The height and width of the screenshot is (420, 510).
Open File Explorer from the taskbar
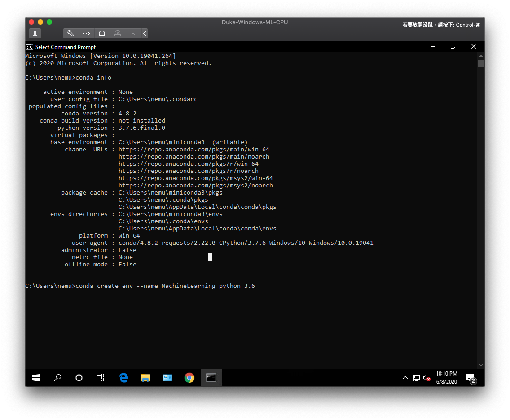tap(145, 378)
